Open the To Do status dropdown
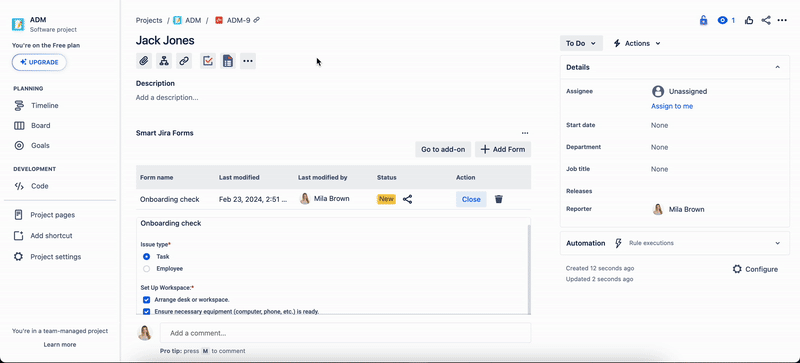 click(x=581, y=43)
